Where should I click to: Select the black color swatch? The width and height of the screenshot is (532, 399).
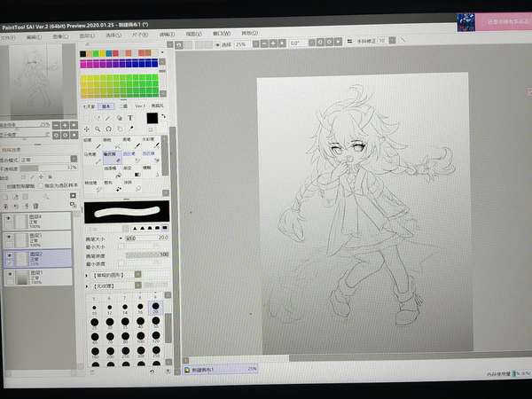pos(82,54)
